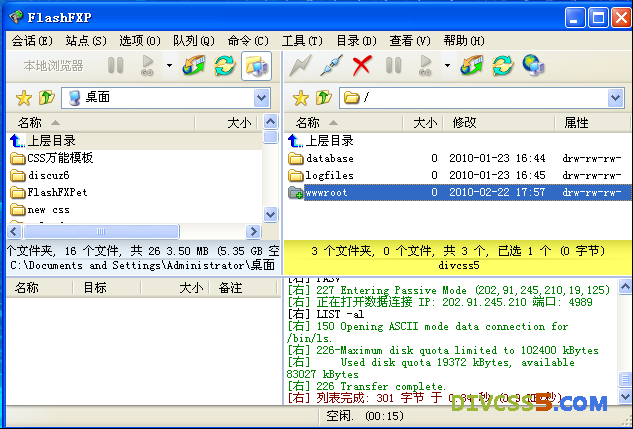Screen dimensions: 633x429
Task: Open the remote path / dropdown
Action: pos(615,98)
